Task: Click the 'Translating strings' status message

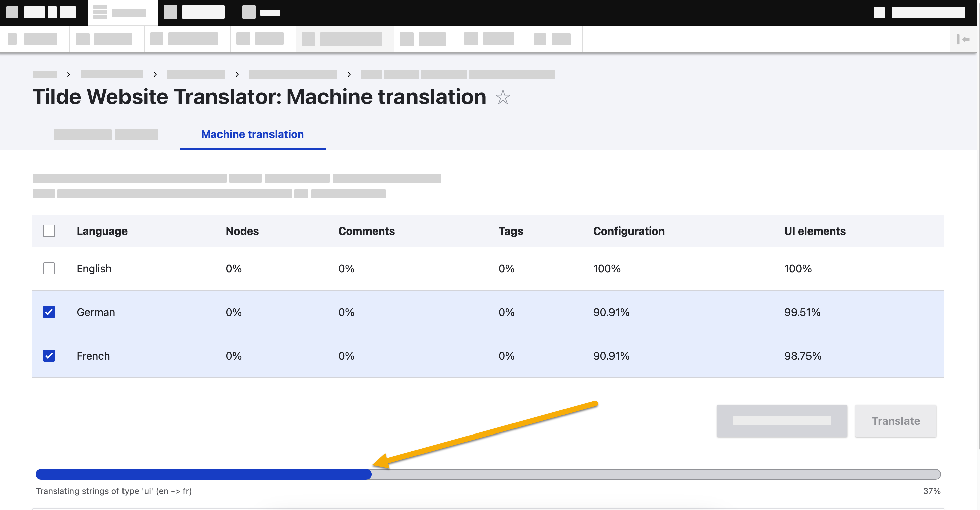Action: (113, 491)
